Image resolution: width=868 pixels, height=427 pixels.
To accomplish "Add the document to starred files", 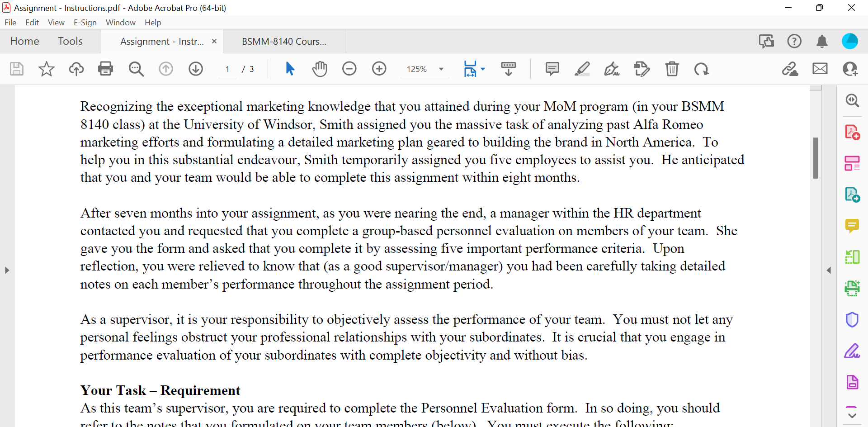I will (47, 69).
